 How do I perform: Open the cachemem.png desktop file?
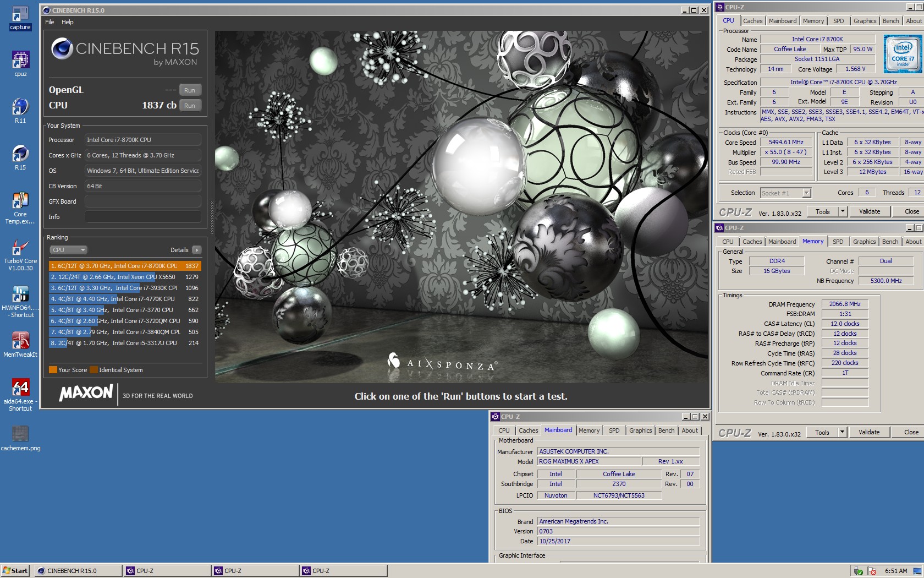click(20, 435)
